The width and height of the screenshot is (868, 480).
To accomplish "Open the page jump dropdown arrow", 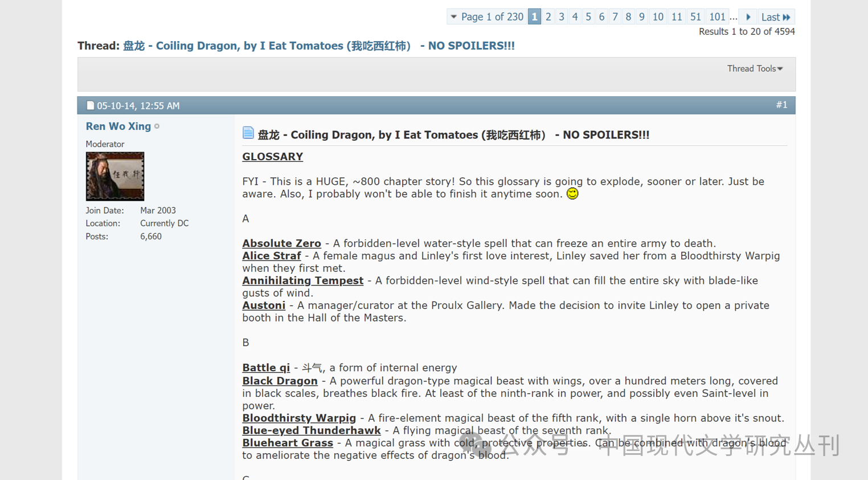I will (453, 17).
